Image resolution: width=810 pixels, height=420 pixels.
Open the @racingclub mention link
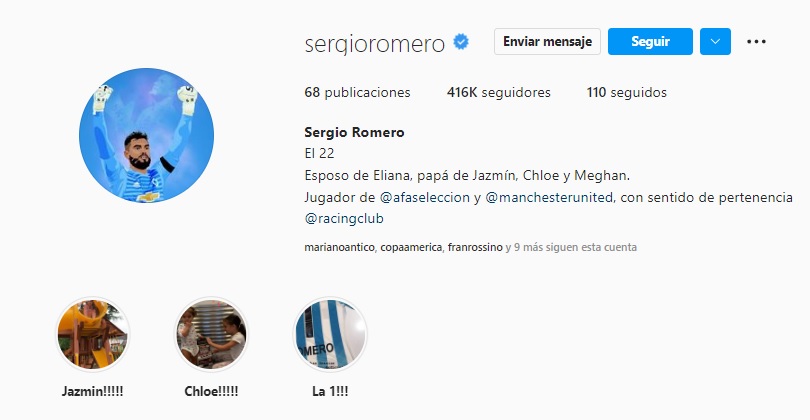pyautogui.click(x=344, y=219)
